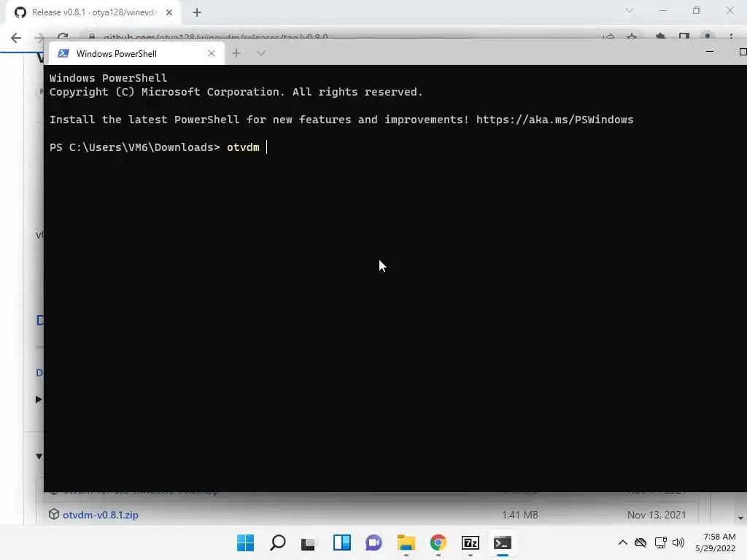Open Chrome tab search chevron
747x560 pixels.
[630, 10]
